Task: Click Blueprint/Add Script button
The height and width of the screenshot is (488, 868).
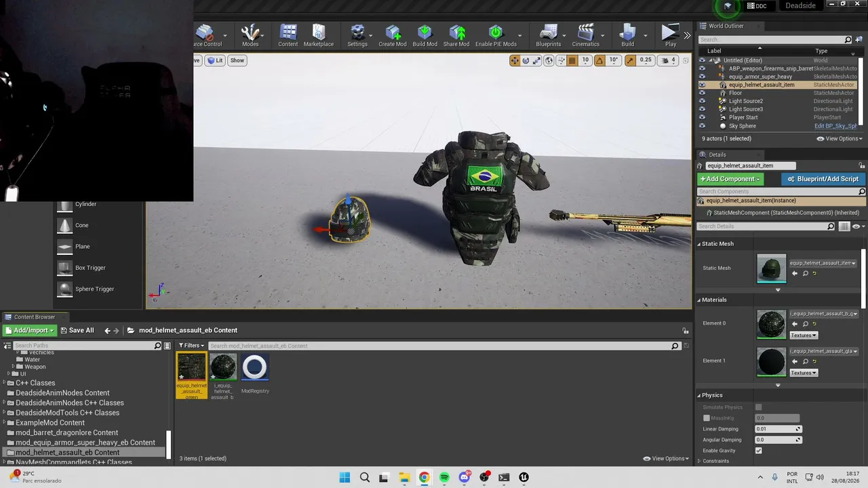Action: coord(823,179)
